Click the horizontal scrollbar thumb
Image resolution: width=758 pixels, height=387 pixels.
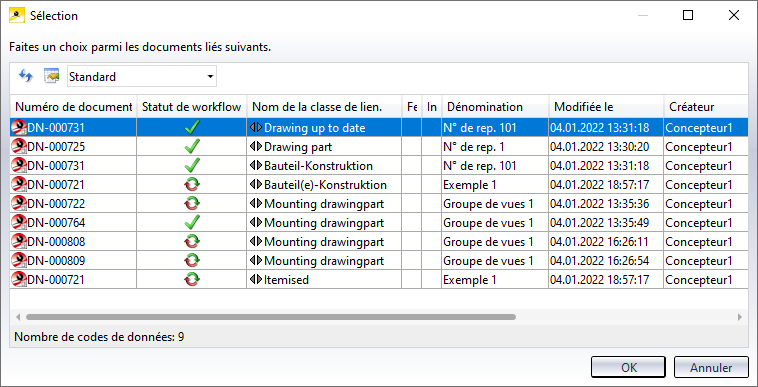(x=271, y=317)
